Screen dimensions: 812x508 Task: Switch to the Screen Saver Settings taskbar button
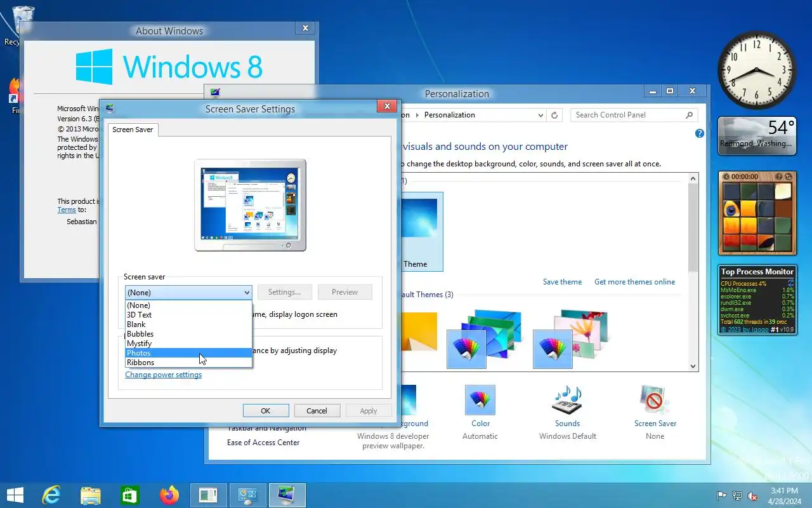287,495
